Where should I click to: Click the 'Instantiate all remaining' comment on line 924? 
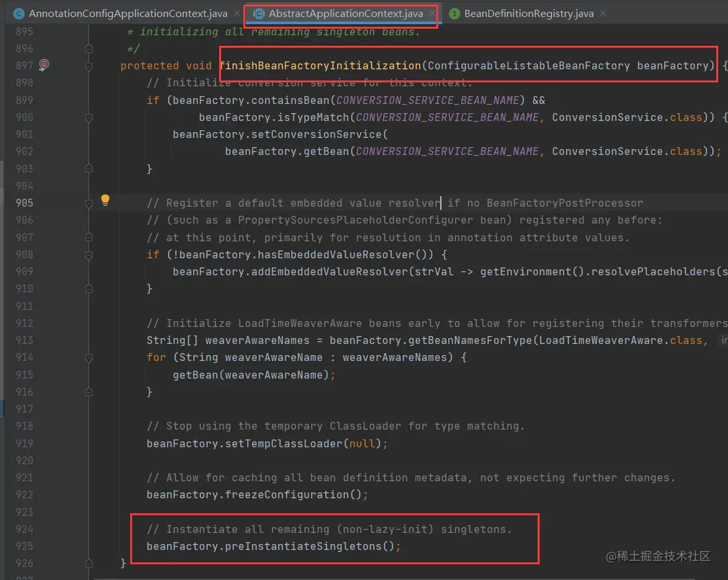[329, 530]
